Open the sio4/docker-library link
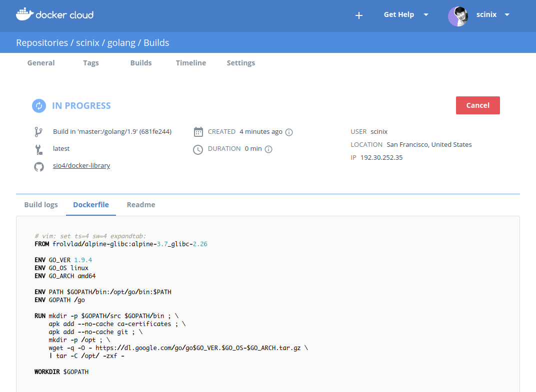The width and height of the screenshot is (536, 392). coord(81,166)
